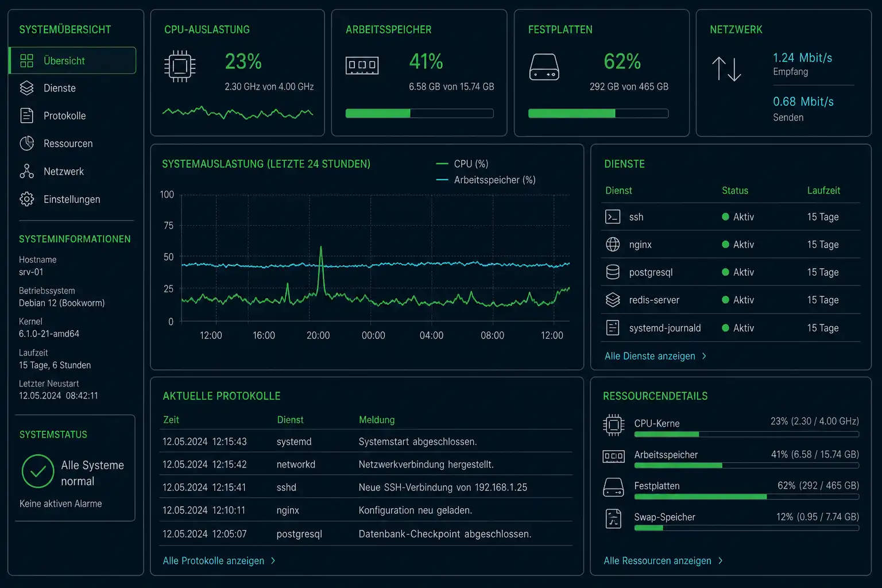Click the nginx globe icon
The height and width of the screenshot is (588, 882).
613,245
